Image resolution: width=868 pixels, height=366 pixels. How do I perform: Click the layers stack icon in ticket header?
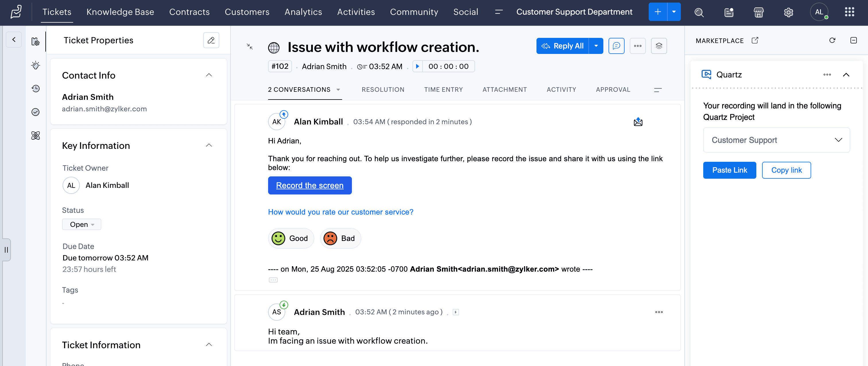(659, 46)
